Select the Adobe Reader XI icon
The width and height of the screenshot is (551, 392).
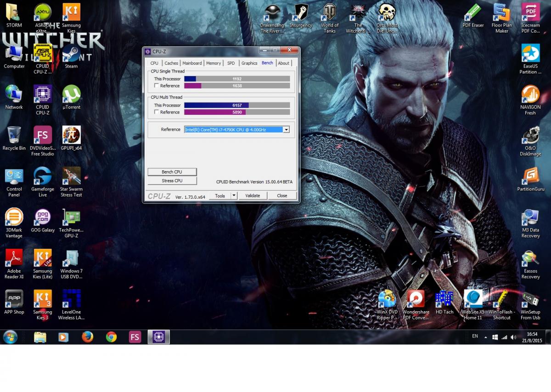(x=14, y=264)
